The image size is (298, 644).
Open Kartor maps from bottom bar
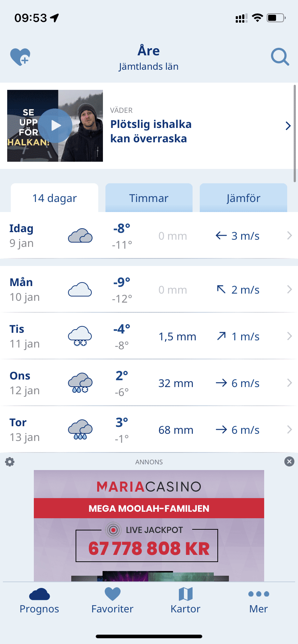(185, 601)
